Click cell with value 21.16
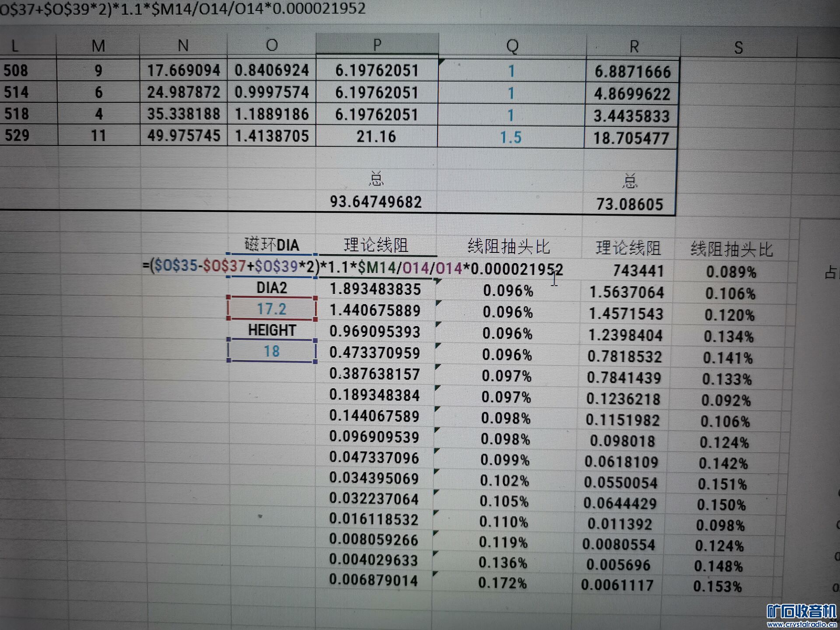The height and width of the screenshot is (630, 840). [x=376, y=137]
